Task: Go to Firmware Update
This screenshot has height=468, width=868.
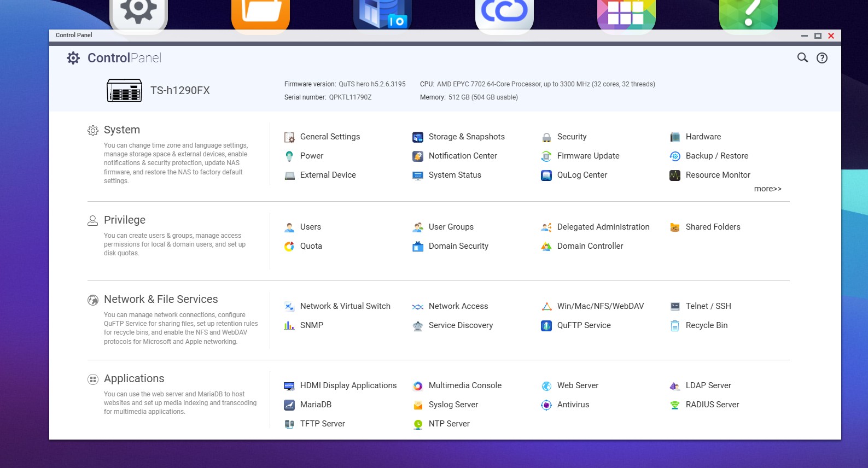Action: (588, 156)
